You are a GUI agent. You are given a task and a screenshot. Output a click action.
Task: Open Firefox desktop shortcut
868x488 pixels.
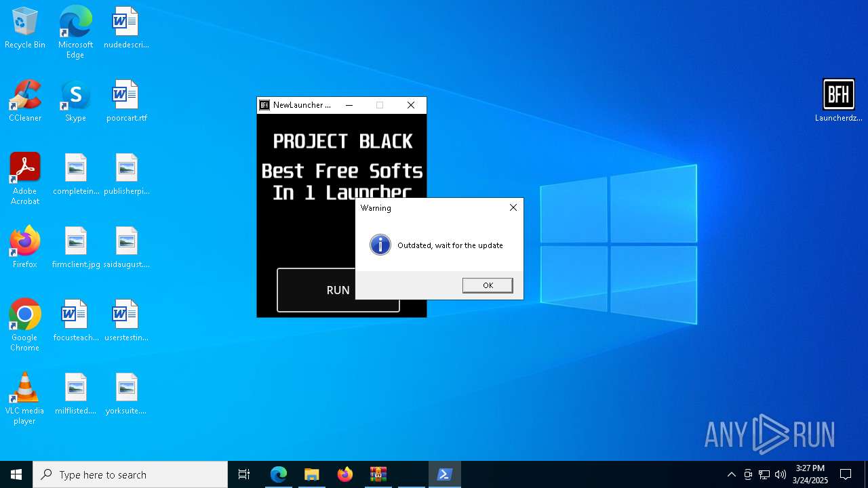[25, 248]
